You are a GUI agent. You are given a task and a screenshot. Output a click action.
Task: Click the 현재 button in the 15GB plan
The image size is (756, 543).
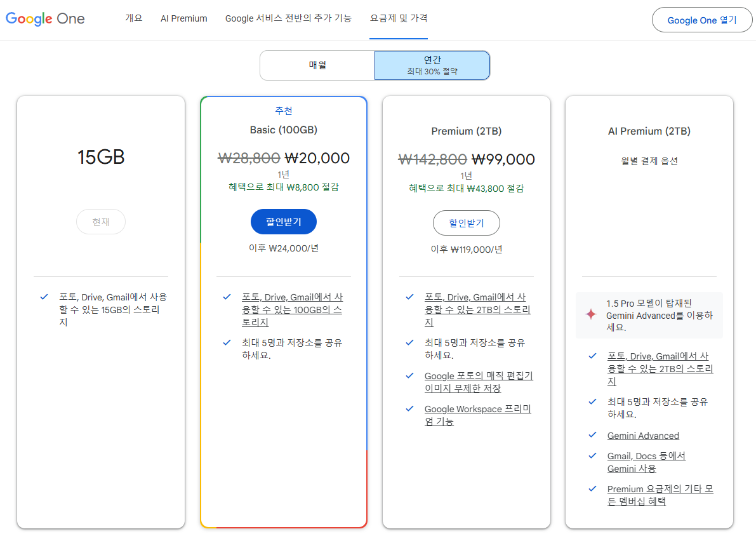click(x=100, y=222)
